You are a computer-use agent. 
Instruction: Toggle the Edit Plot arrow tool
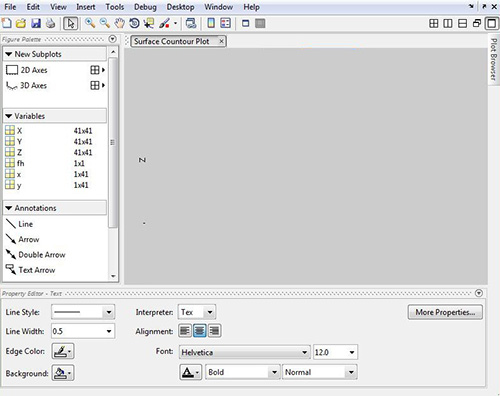point(71,23)
